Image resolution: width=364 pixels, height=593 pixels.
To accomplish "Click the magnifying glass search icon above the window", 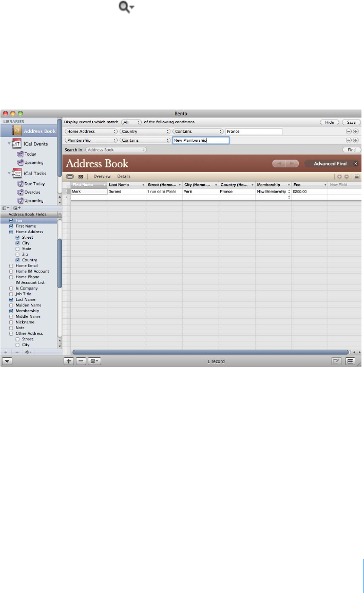I will click(125, 7).
